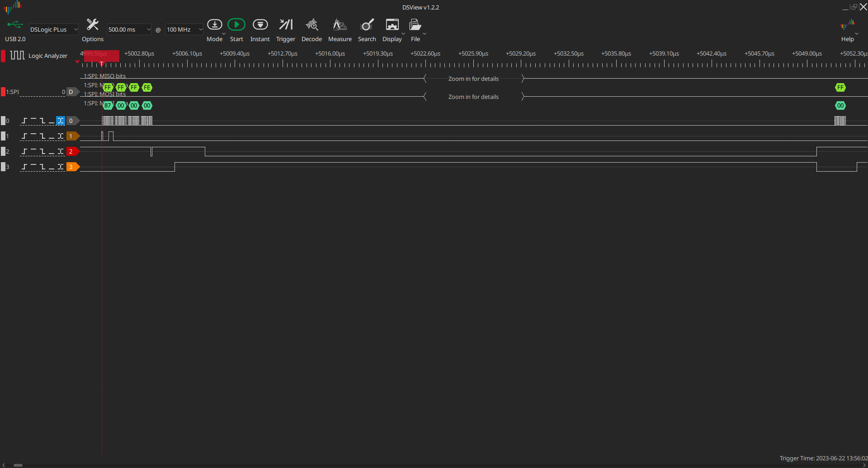Toggle low level trigger on channel 3
The height and width of the screenshot is (468, 868).
[x=52, y=167]
